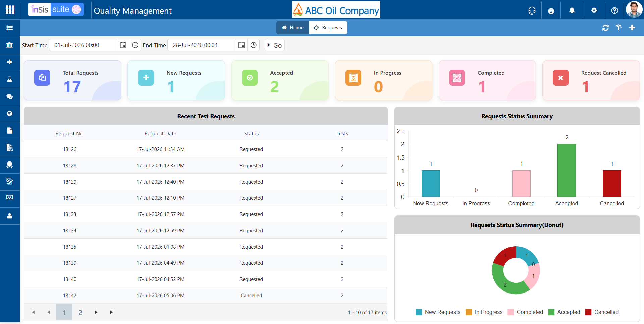
Task: Toggle Cancelled legend item in donut chart
Action: pyautogui.click(x=602, y=312)
